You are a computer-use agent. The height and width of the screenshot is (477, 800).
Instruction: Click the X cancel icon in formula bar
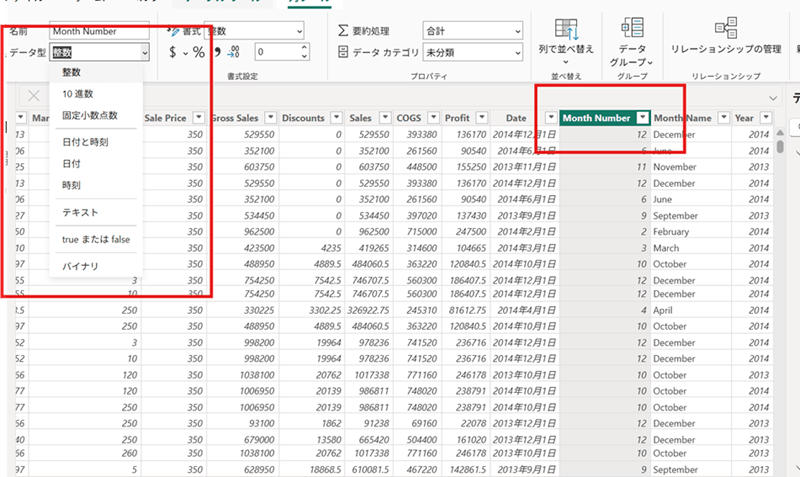tap(33, 96)
